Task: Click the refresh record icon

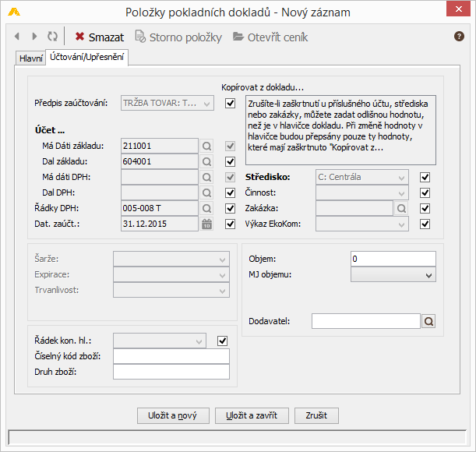Action: 52,37
